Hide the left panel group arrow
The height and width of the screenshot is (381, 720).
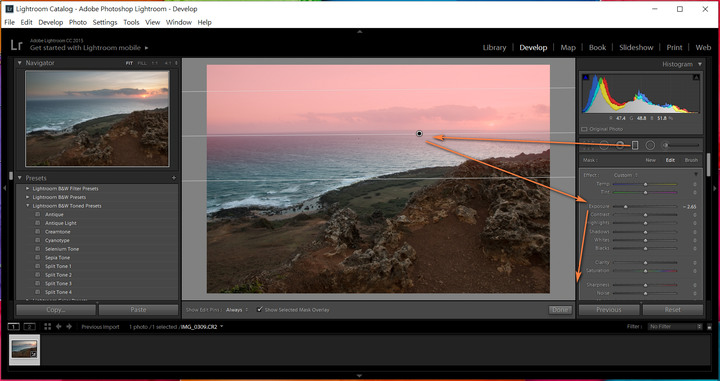(5, 188)
